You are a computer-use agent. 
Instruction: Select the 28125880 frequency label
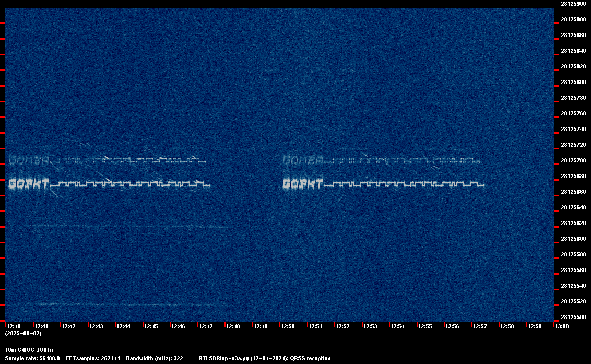(574, 20)
